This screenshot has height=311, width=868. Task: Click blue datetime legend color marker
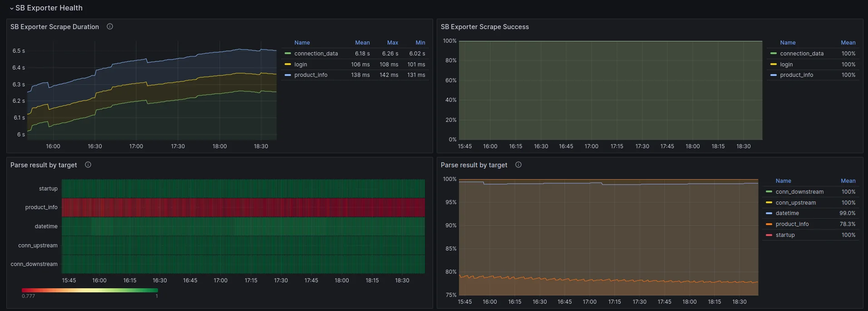click(x=769, y=213)
